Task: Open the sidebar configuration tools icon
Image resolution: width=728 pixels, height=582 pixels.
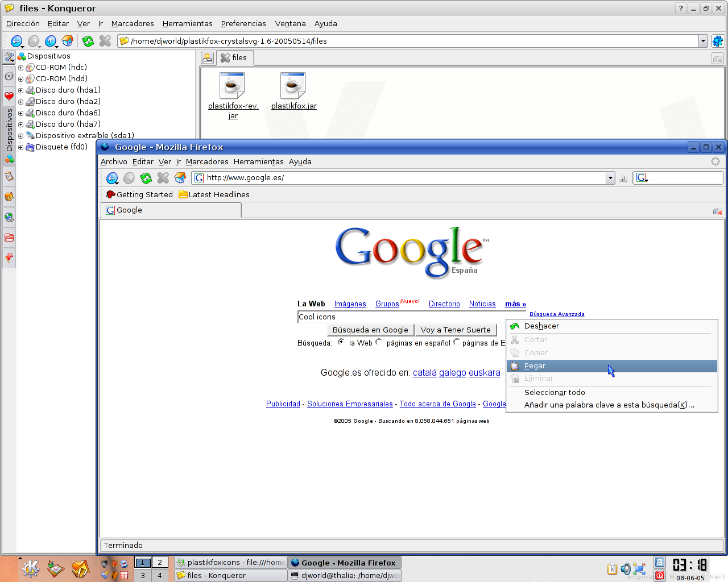Action: click(9, 57)
